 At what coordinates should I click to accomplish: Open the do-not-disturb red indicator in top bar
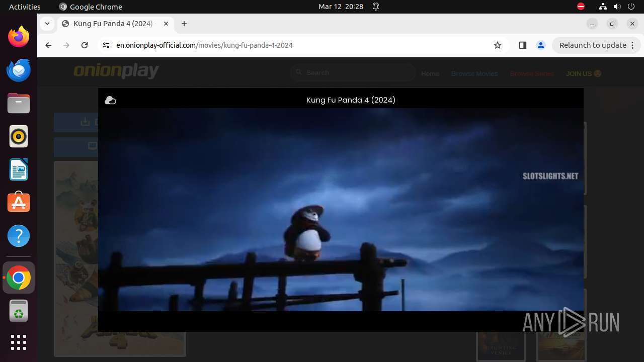coord(581,7)
